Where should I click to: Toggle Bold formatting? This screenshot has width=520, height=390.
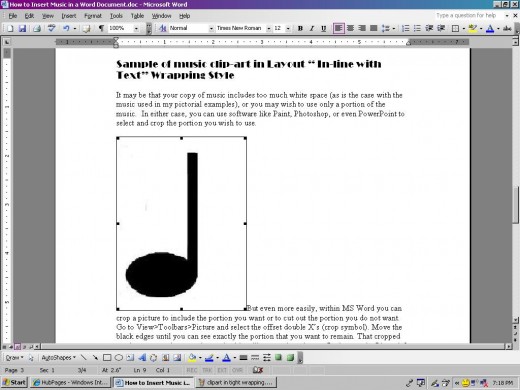pyautogui.click(x=300, y=28)
